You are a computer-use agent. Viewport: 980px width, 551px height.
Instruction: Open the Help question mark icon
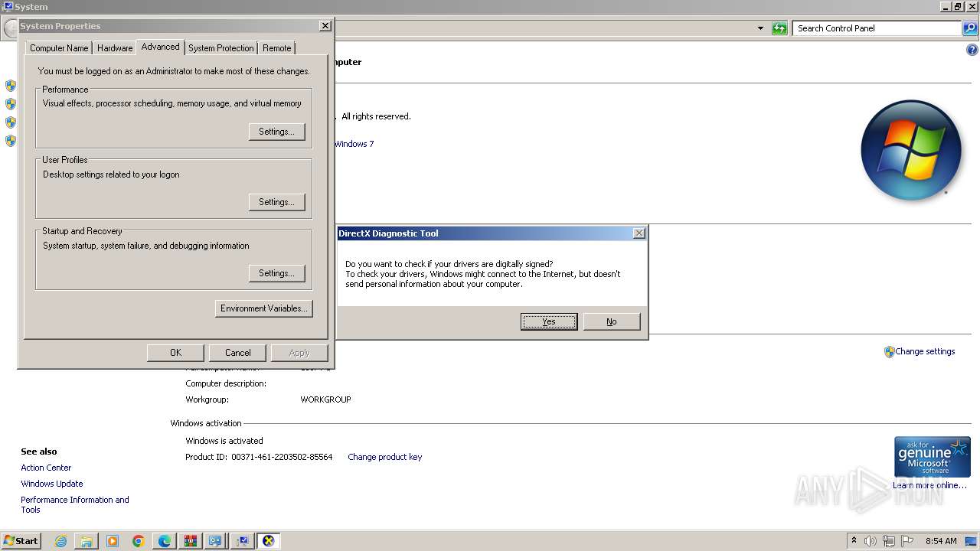pos(972,51)
